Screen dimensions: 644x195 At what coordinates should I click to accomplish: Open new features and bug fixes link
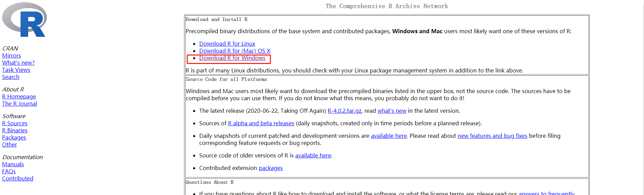coord(492,136)
